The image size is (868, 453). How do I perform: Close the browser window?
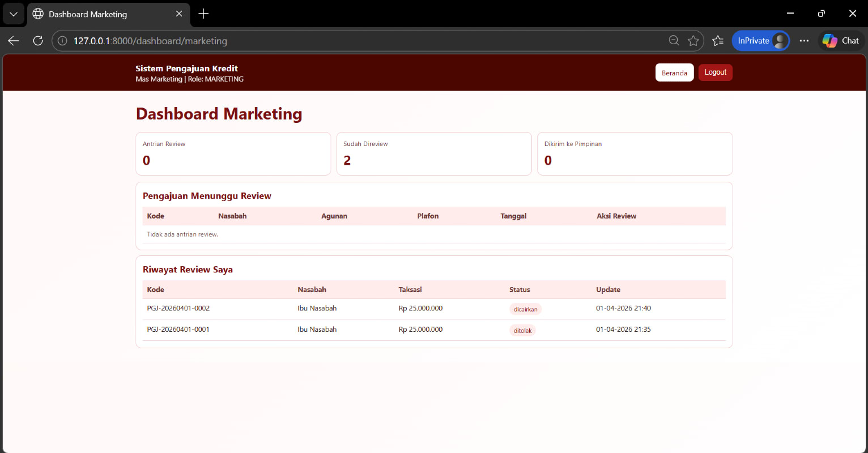(853, 13)
